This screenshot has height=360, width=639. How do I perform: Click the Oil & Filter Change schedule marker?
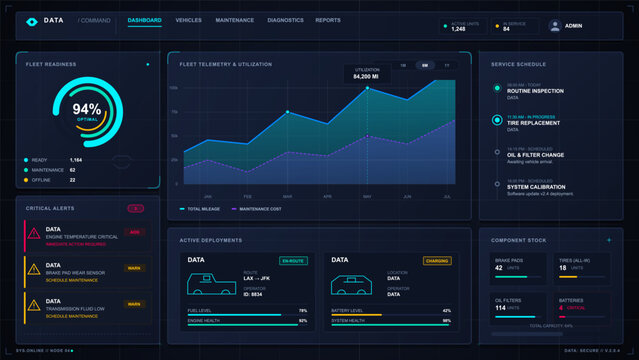click(497, 152)
